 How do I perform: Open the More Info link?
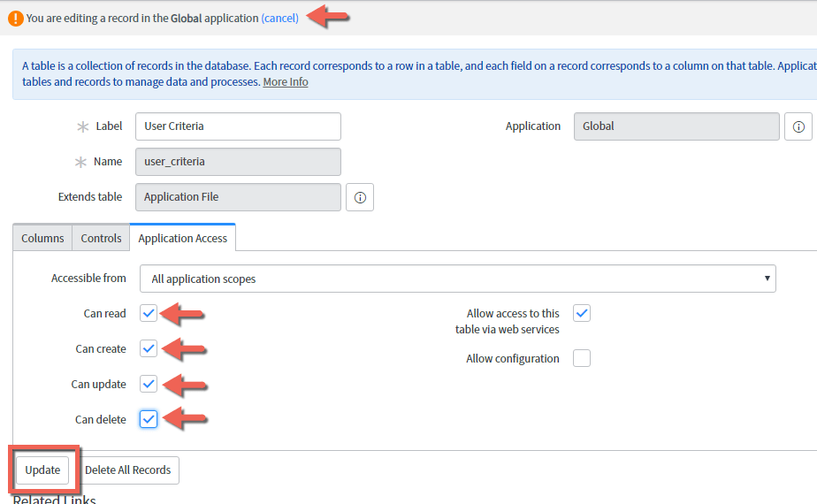pyautogui.click(x=286, y=81)
